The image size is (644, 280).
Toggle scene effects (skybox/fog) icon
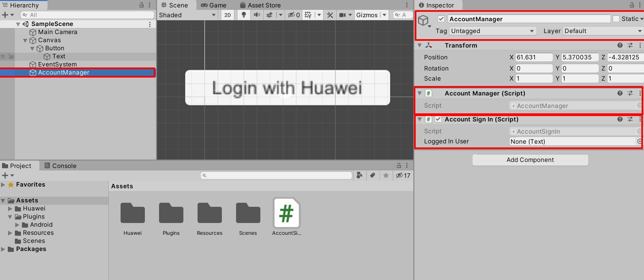coord(269,15)
